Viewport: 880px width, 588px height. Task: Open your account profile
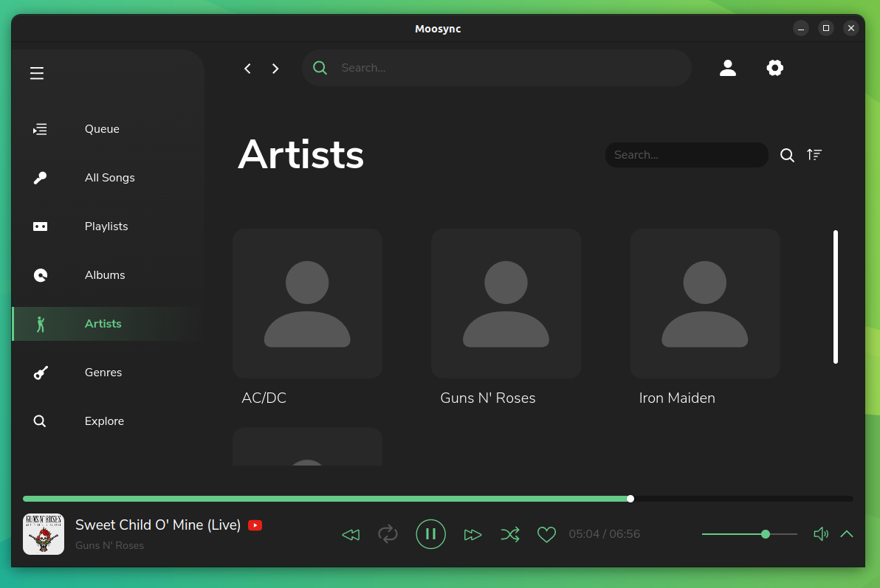pos(728,68)
